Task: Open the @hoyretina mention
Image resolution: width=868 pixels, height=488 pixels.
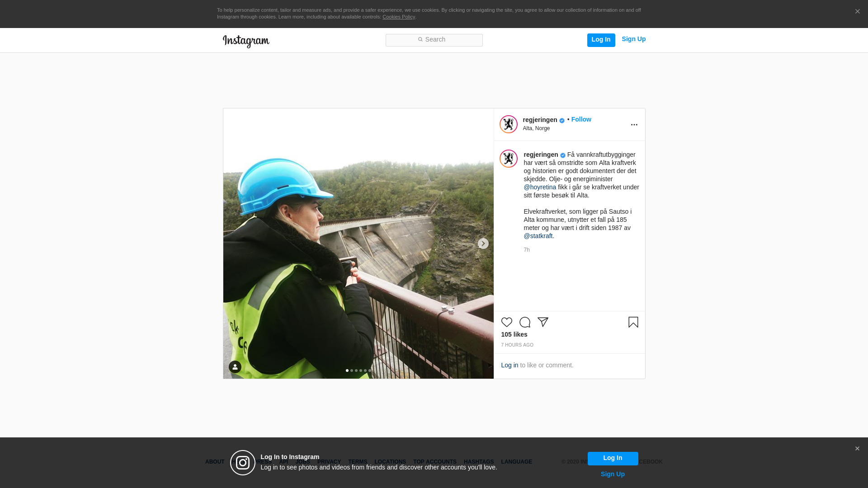Action: [540, 187]
